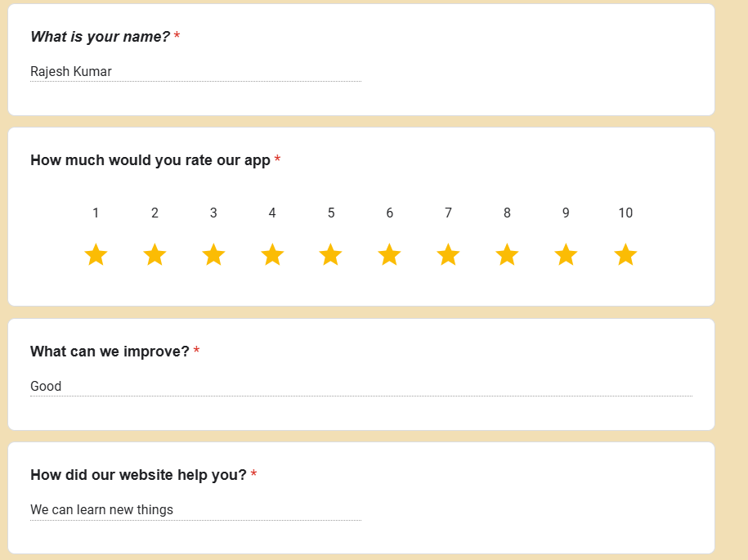Click the 'What is your name?' question title

coord(100,37)
